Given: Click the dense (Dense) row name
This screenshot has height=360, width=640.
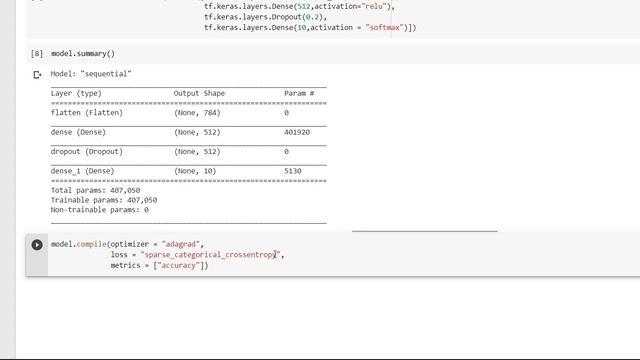Looking at the screenshot, I should tap(78, 132).
